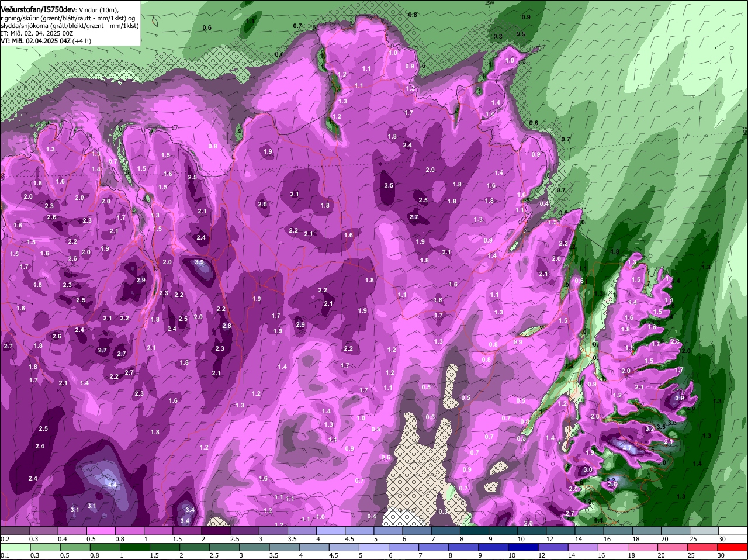Screen dimensions: 748x560
Task: Click the 12 label on the lower scale
Action: [541, 555]
